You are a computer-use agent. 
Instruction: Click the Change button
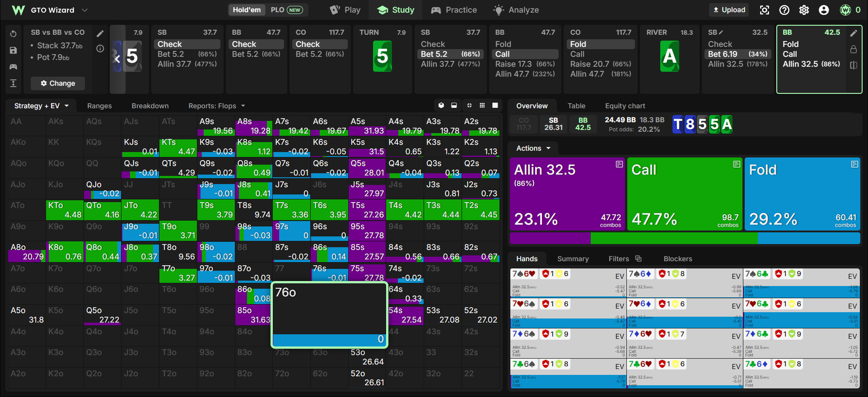click(58, 83)
